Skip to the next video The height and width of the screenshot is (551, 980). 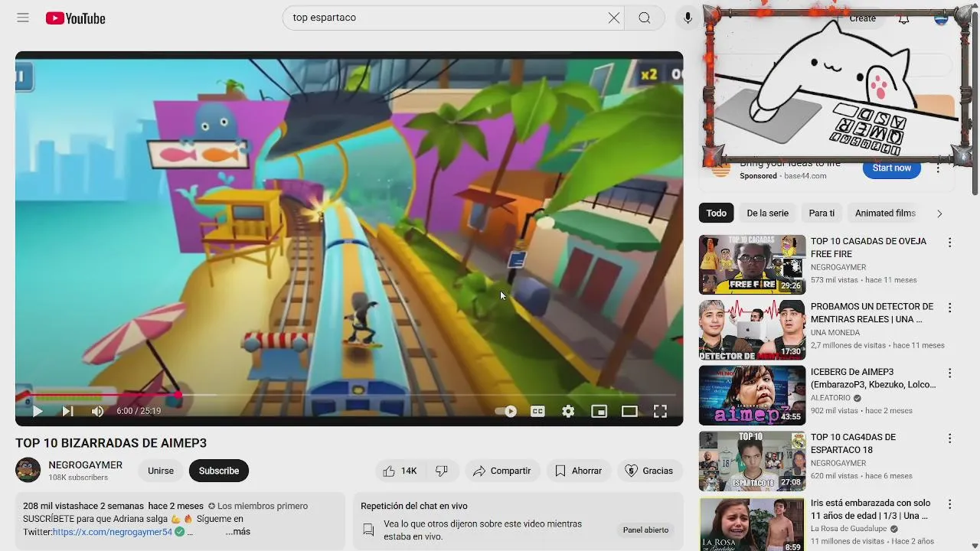(x=67, y=411)
